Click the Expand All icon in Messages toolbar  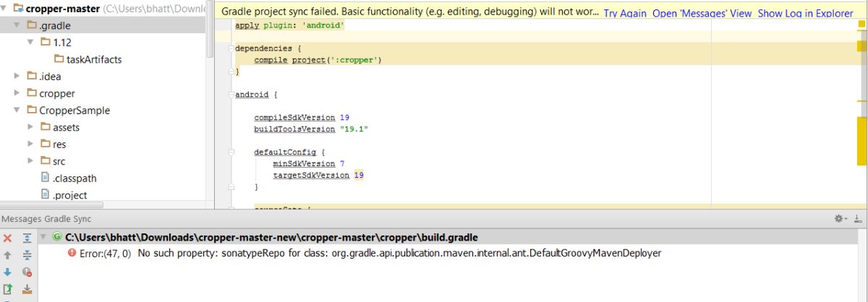[x=27, y=238]
